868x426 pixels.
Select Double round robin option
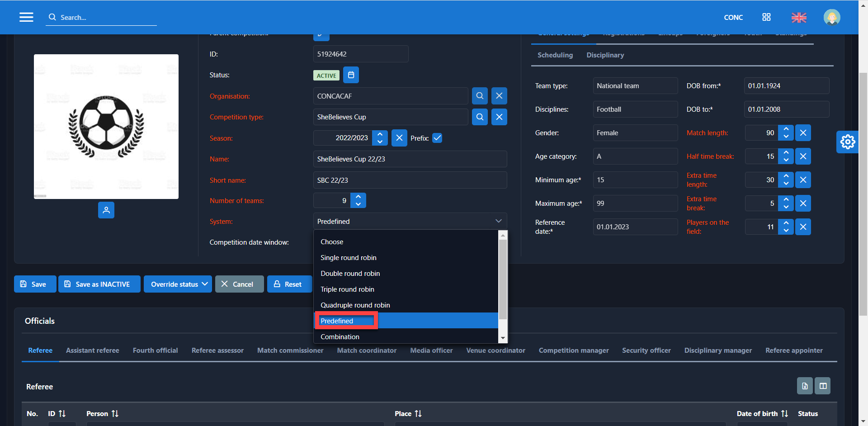[x=350, y=274]
